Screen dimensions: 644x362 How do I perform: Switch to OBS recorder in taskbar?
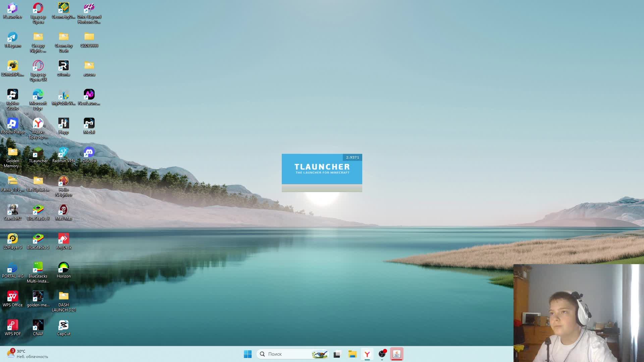[382, 354]
